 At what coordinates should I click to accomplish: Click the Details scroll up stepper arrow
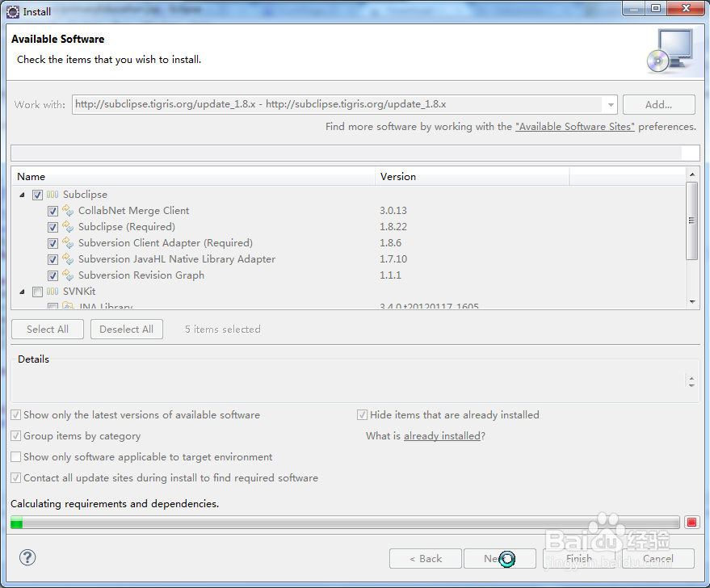point(691,378)
